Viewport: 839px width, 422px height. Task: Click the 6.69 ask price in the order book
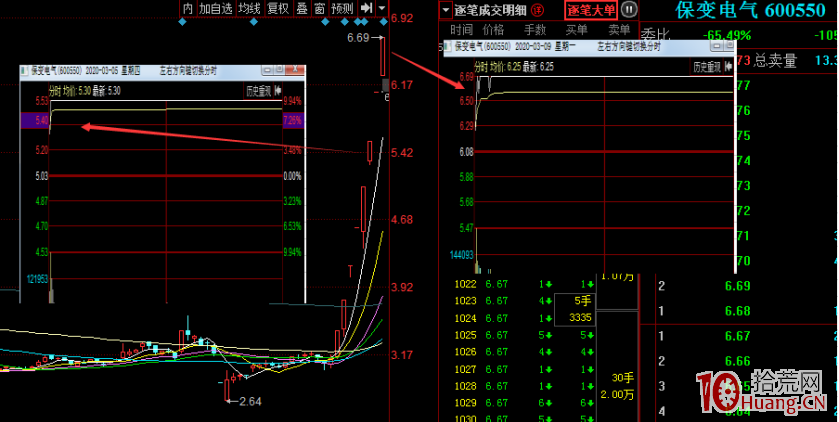[738, 286]
